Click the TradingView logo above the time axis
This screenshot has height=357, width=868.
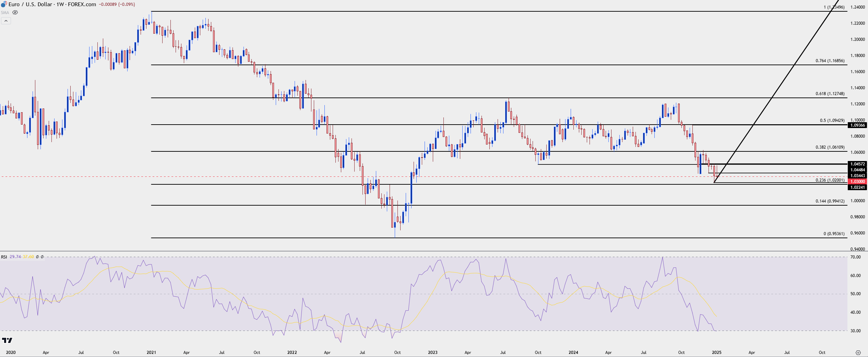click(7, 340)
